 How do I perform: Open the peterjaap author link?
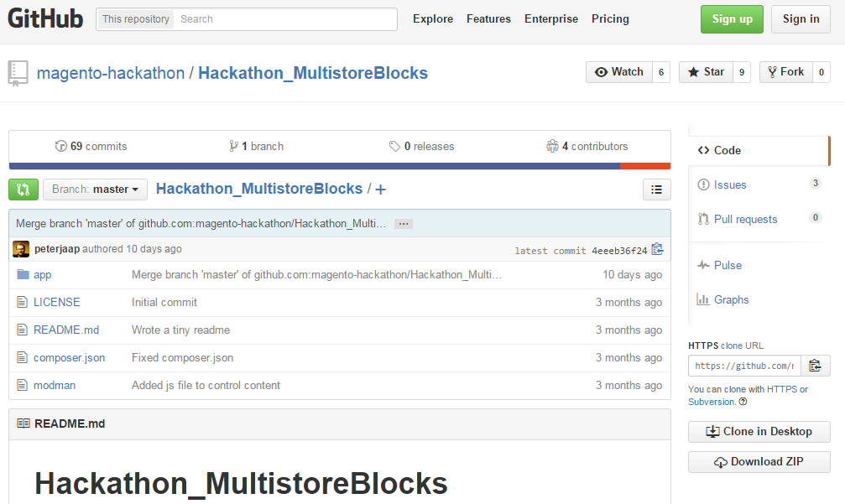[57, 249]
